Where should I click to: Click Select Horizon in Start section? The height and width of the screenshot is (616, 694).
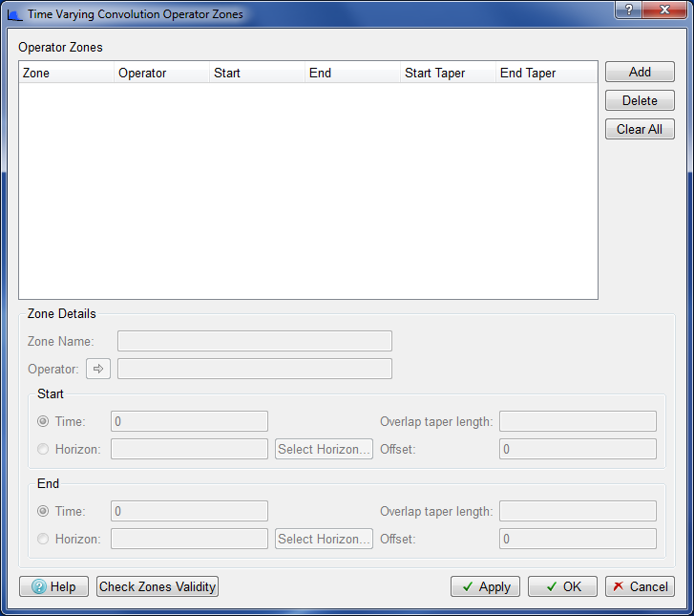coord(324,449)
